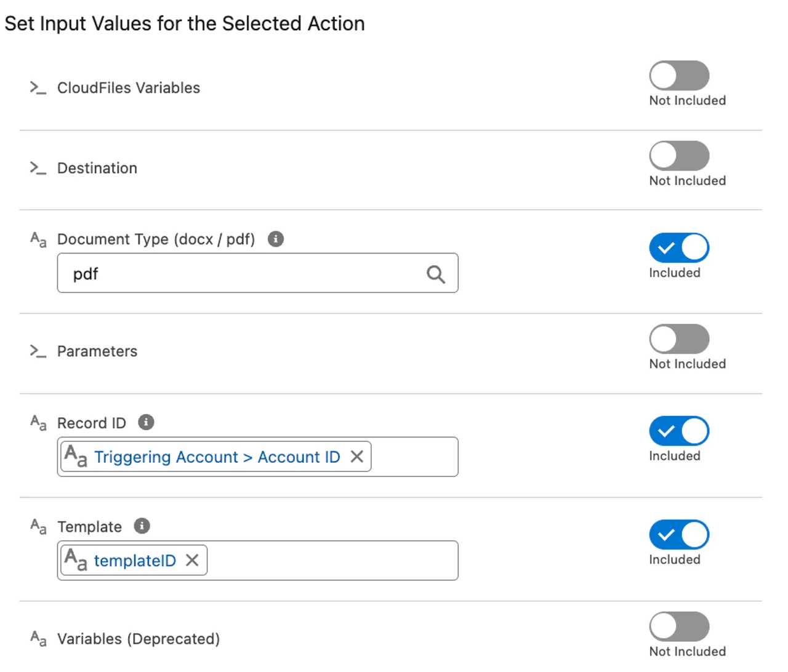Click the CloudFiles Variables terminal icon

[38, 87]
